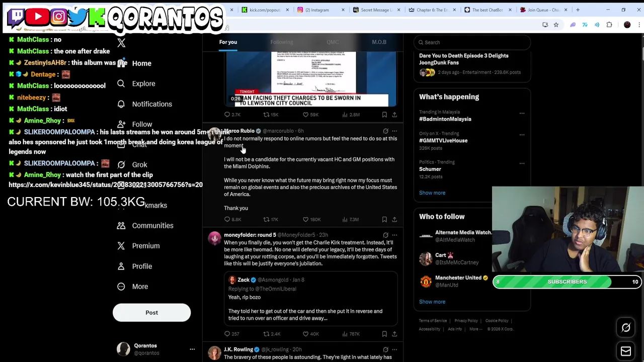Open options for #GMMTVLiveHouse trend
Viewport: 644px width, 362px height.
pyautogui.click(x=522, y=135)
